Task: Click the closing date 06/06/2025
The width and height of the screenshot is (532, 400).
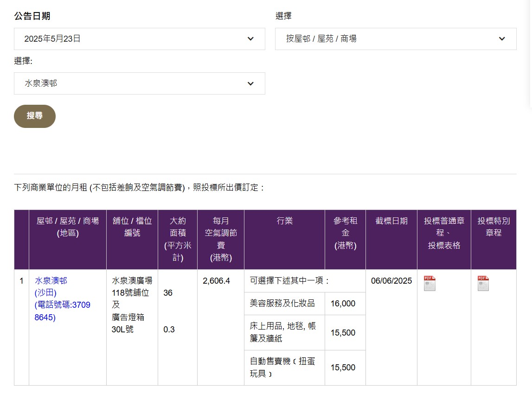Action: [x=391, y=281]
